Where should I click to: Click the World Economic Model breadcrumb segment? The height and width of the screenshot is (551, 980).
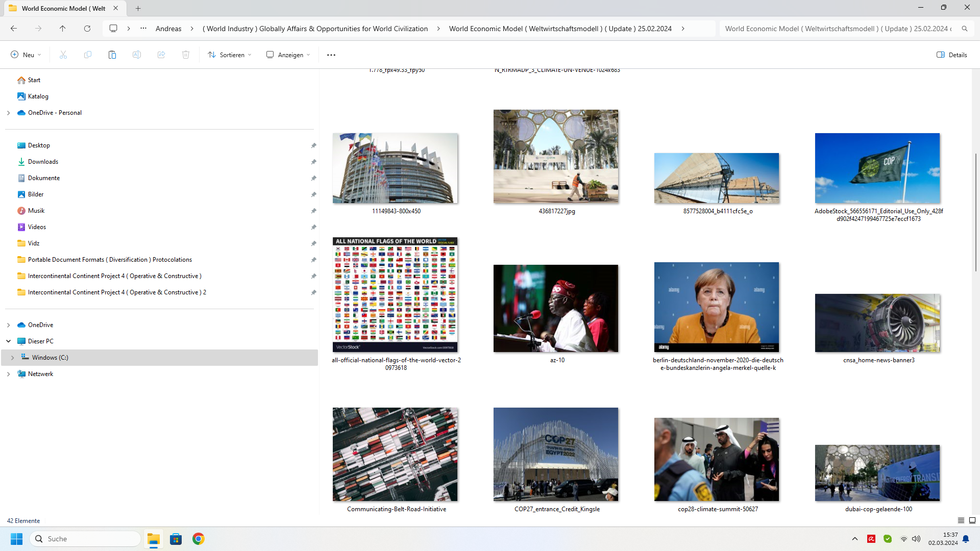560,29
